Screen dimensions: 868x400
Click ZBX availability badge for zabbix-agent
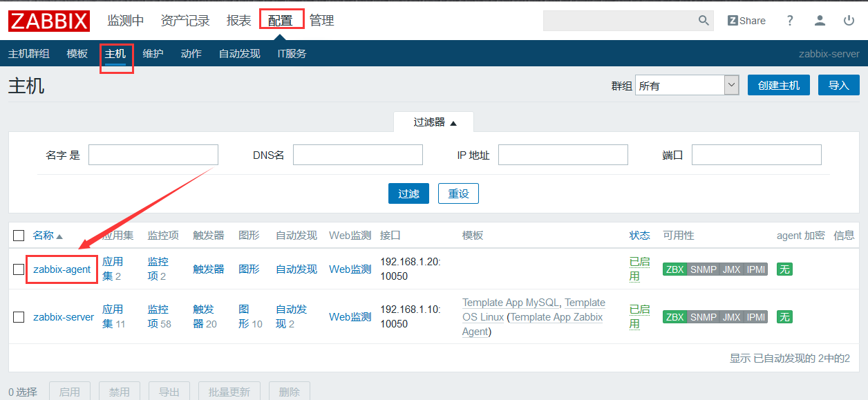674,269
